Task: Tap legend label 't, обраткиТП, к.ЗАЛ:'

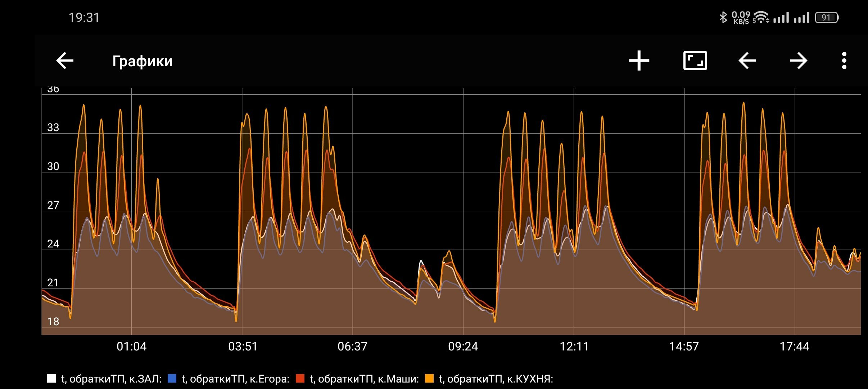Action: click(111, 379)
